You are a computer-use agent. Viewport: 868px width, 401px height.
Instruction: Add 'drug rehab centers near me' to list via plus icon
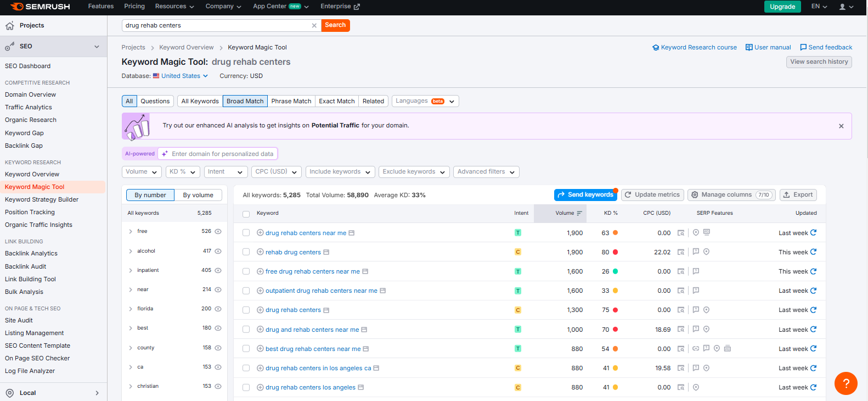coord(260,233)
